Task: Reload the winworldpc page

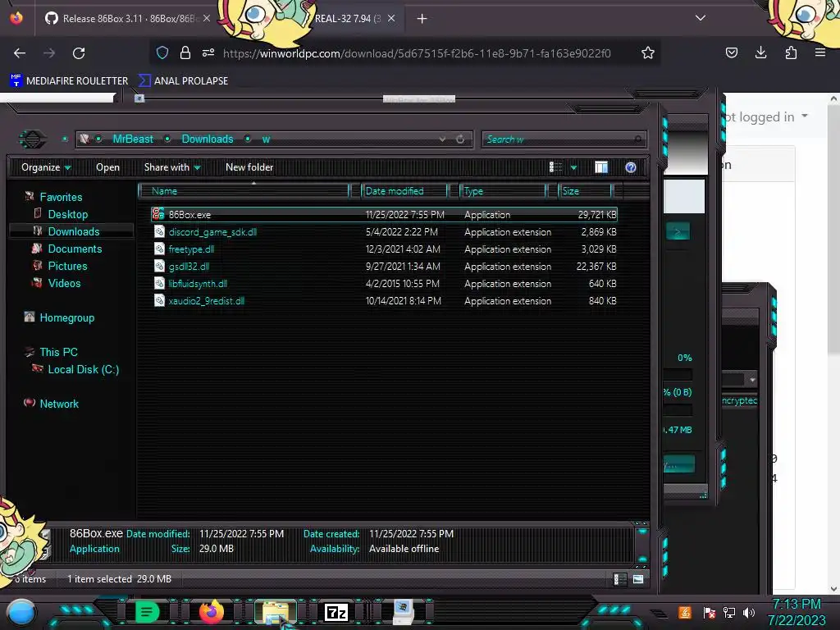Action: click(x=79, y=53)
